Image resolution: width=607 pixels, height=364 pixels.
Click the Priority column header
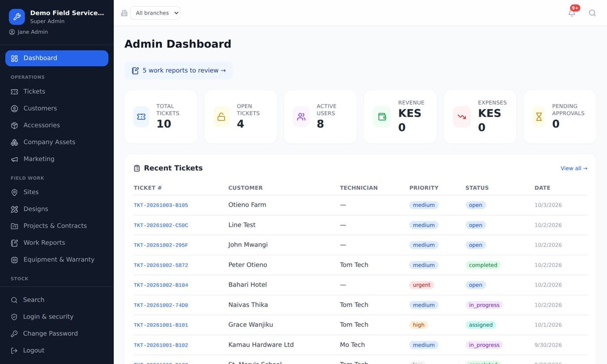[x=424, y=188]
